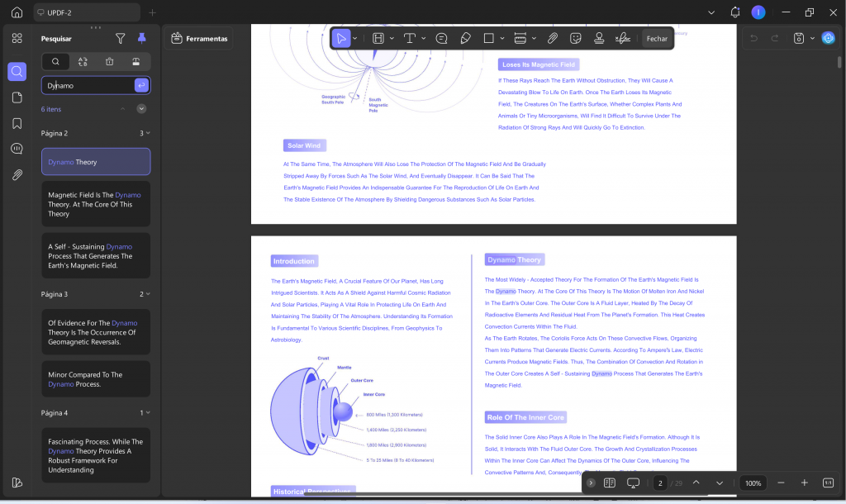Open the pages panel sidebar icon
Viewport: 846px width, 504px height.
click(17, 97)
